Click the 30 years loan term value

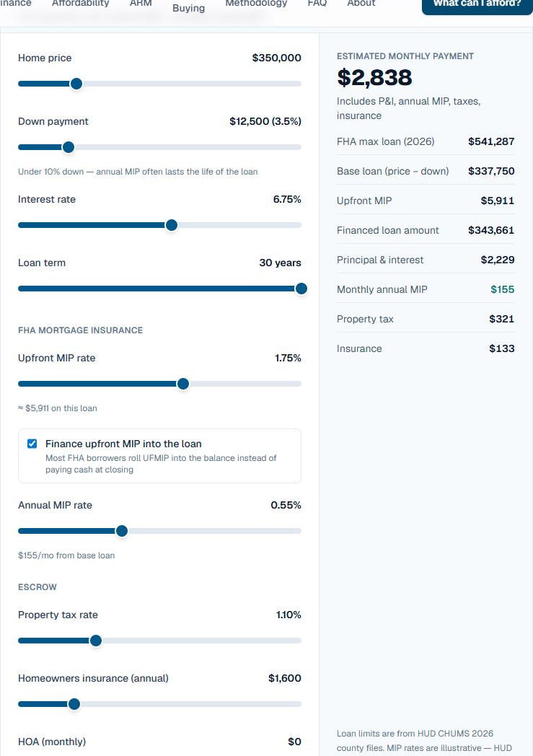coord(280,263)
